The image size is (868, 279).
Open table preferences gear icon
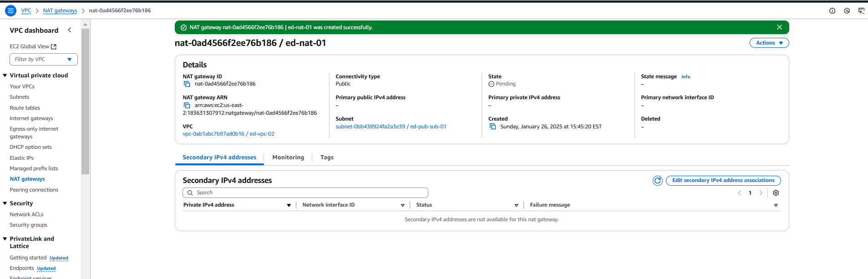tap(776, 193)
